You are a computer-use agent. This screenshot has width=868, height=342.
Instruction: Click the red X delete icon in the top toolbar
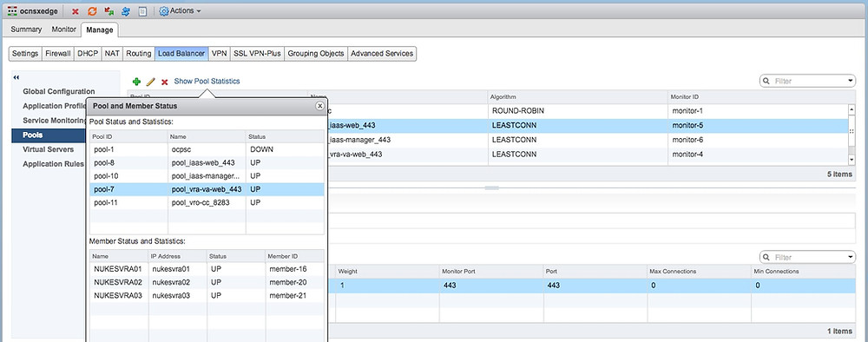[x=76, y=11]
